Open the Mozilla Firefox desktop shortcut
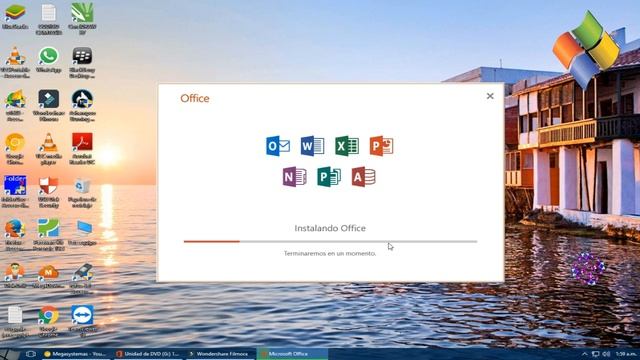This screenshot has height=360, width=640. point(15,235)
